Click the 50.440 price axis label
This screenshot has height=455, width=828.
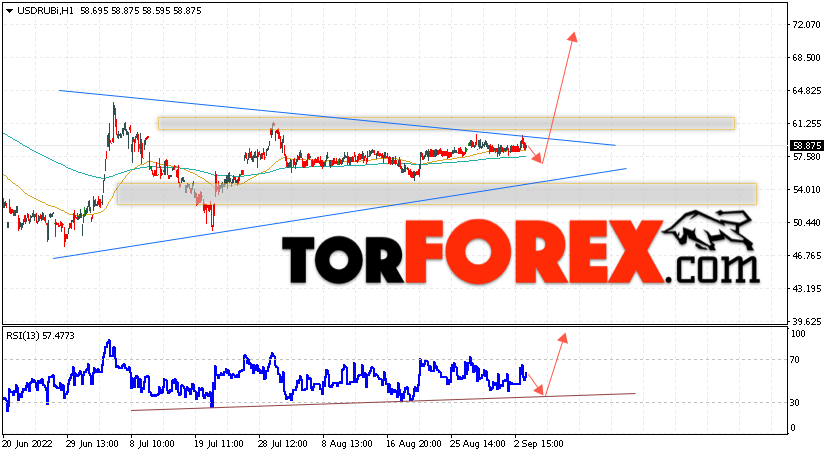[x=806, y=223]
